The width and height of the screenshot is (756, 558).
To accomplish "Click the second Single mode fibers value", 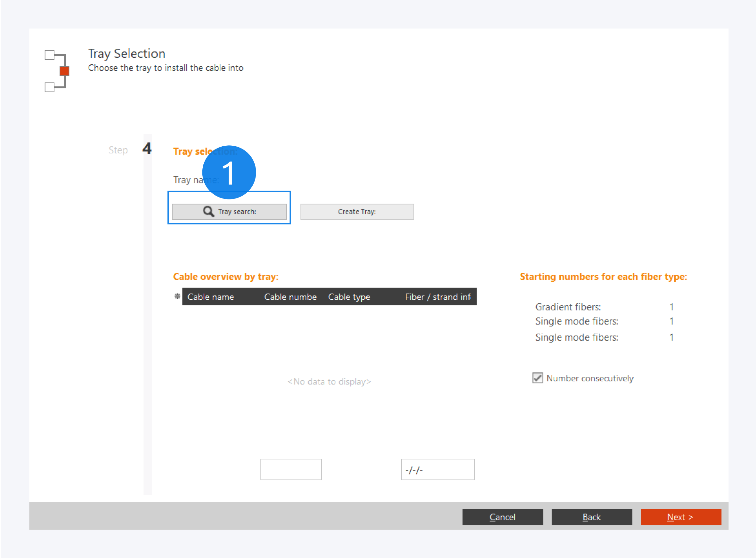I will tap(671, 337).
